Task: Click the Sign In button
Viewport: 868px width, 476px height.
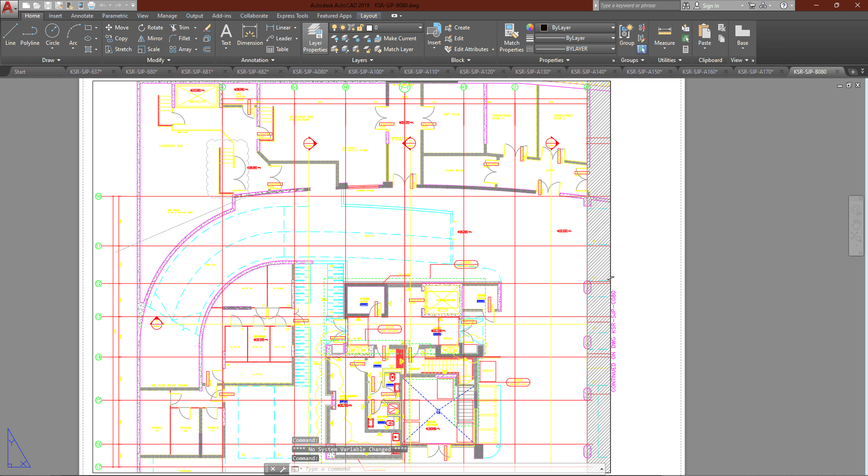Action: coord(711,5)
